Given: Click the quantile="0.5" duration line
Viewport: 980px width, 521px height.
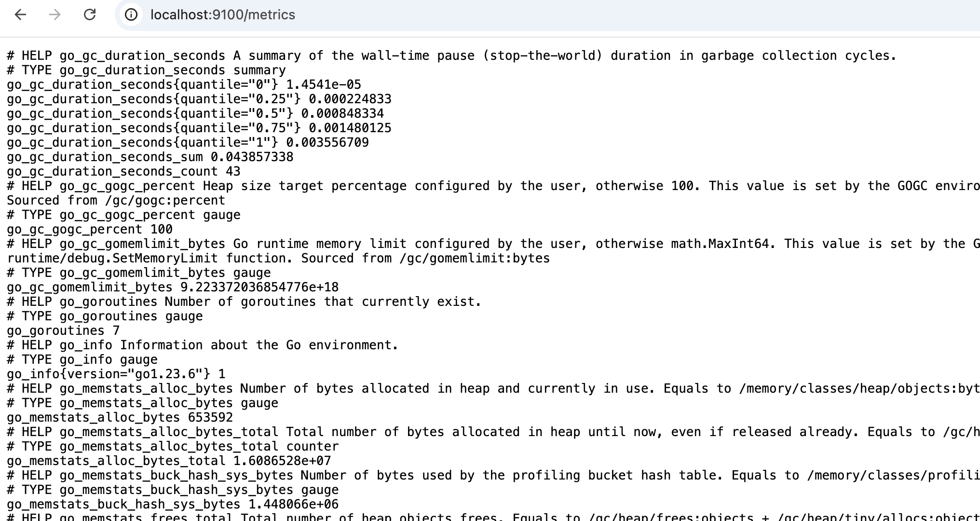Looking at the screenshot, I should click(195, 114).
